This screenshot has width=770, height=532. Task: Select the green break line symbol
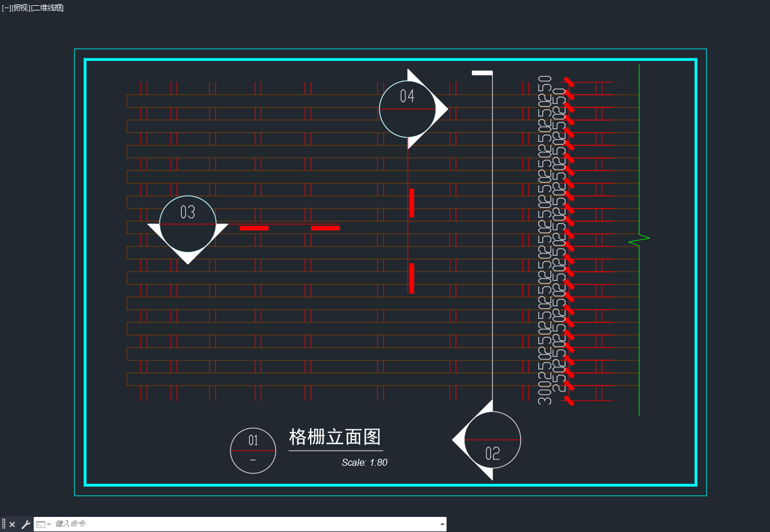pyautogui.click(x=639, y=240)
